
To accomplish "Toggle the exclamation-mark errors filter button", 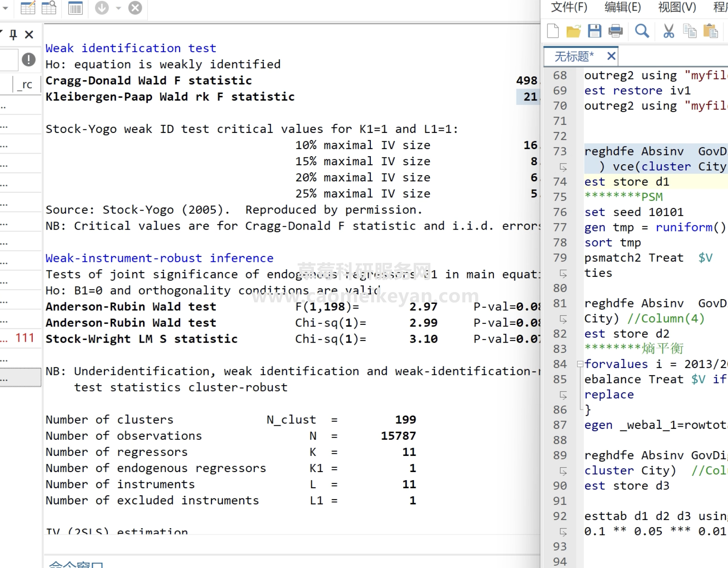I will tap(28, 59).
